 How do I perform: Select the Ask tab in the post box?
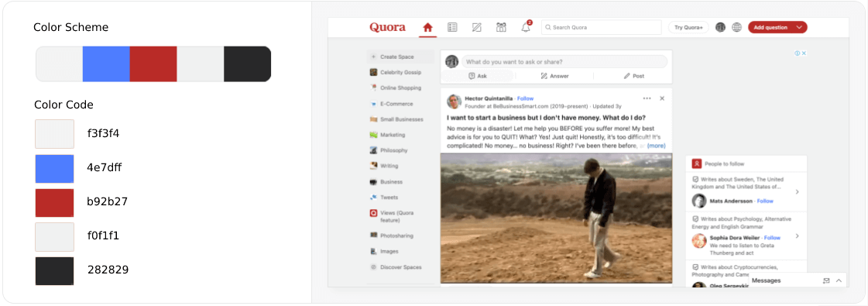(x=478, y=76)
